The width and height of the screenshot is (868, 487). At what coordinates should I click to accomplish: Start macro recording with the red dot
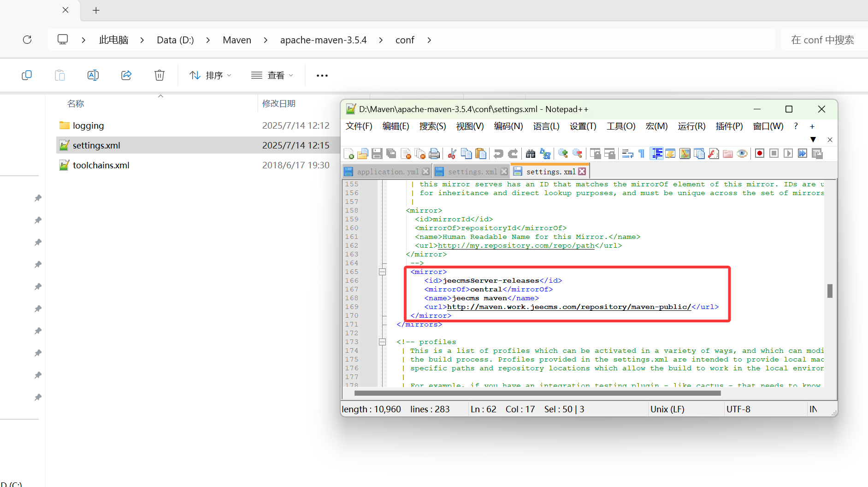pos(760,154)
